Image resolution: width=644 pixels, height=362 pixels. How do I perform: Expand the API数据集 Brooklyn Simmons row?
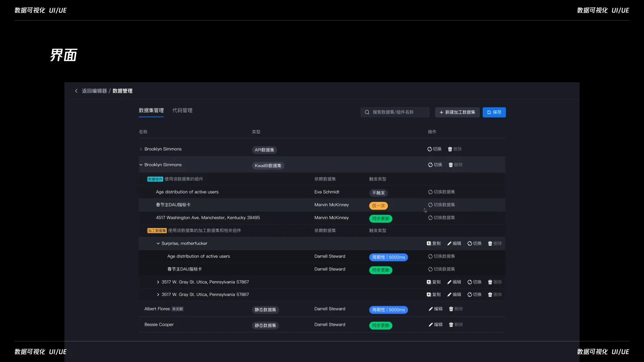[x=141, y=149]
